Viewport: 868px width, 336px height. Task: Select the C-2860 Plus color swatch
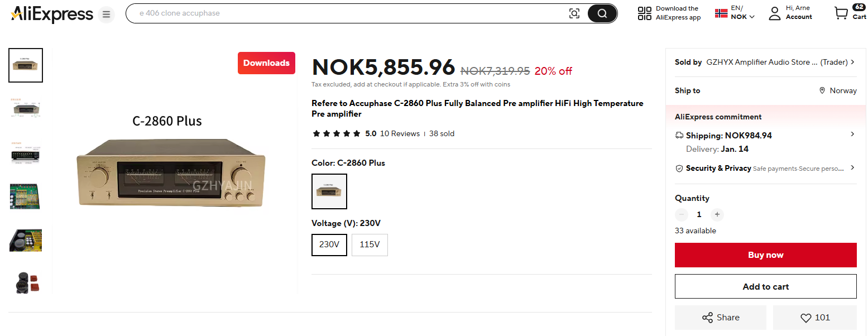tap(329, 191)
